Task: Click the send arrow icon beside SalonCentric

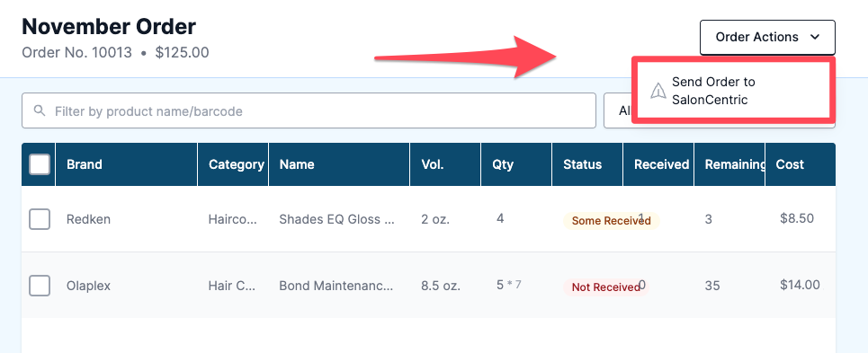Action: coord(658,91)
